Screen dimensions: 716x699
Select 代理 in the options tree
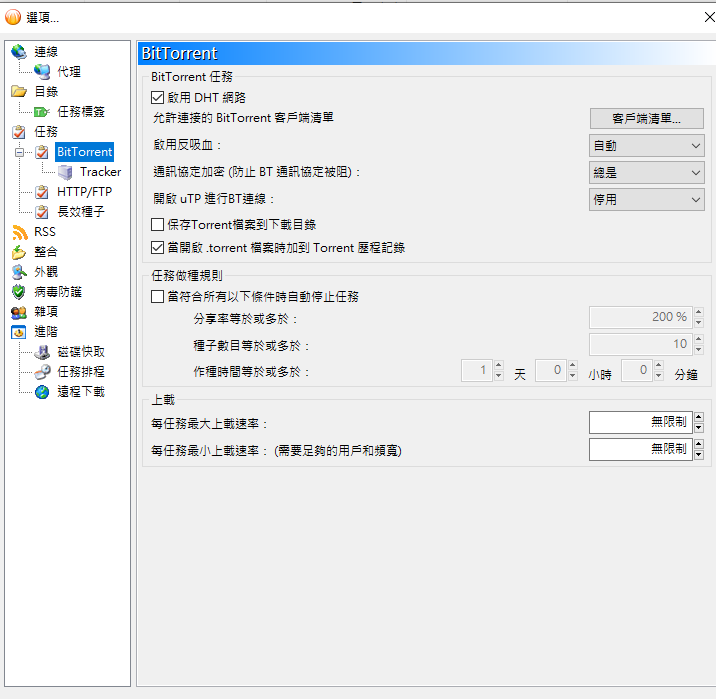tap(69, 72)
